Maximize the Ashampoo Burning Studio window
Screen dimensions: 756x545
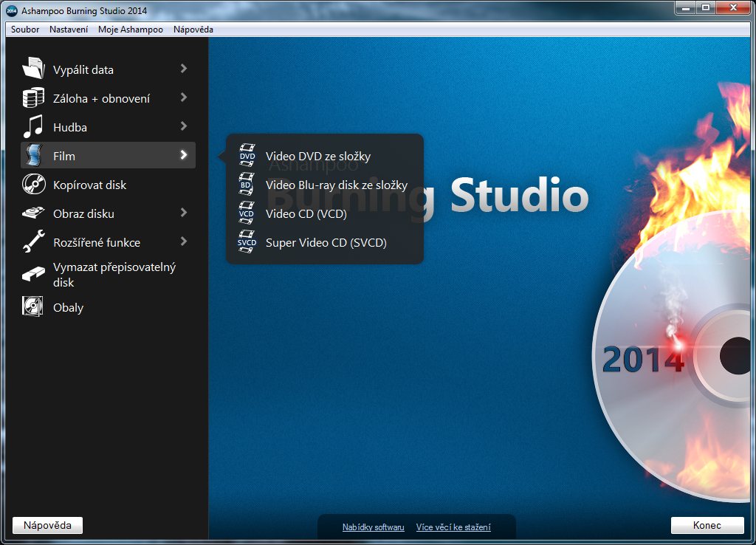point(705,7)
